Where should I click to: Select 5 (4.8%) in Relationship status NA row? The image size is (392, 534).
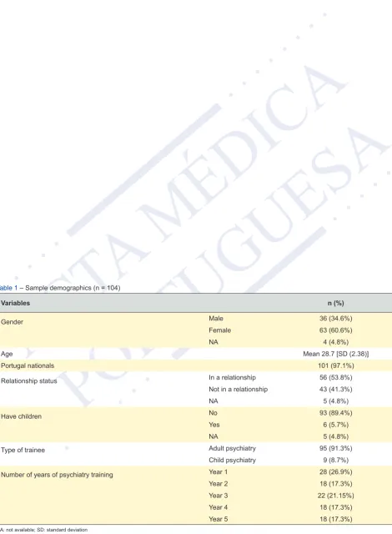[x=335, y=401]
